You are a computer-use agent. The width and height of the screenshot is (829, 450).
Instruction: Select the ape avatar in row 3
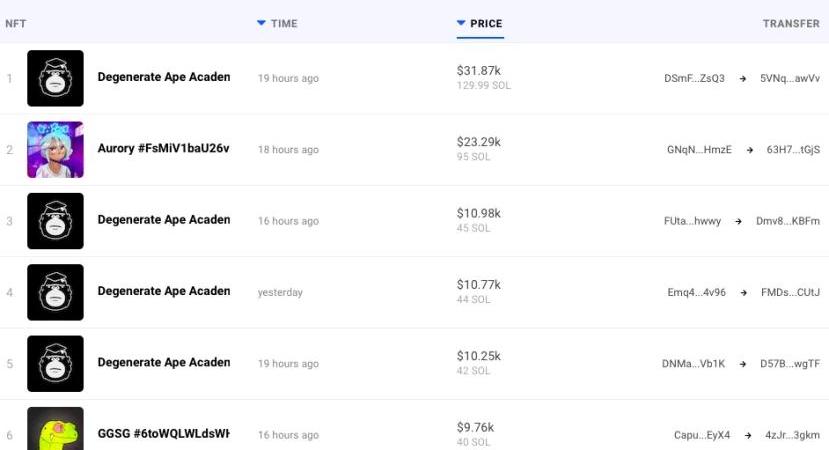56,221
